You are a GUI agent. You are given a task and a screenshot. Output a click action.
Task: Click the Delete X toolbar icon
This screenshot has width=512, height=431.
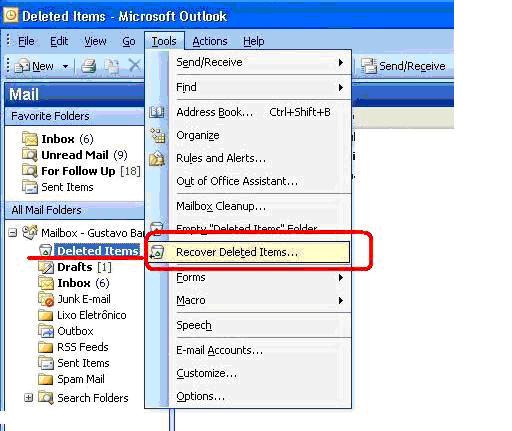(x=134, y=66)
